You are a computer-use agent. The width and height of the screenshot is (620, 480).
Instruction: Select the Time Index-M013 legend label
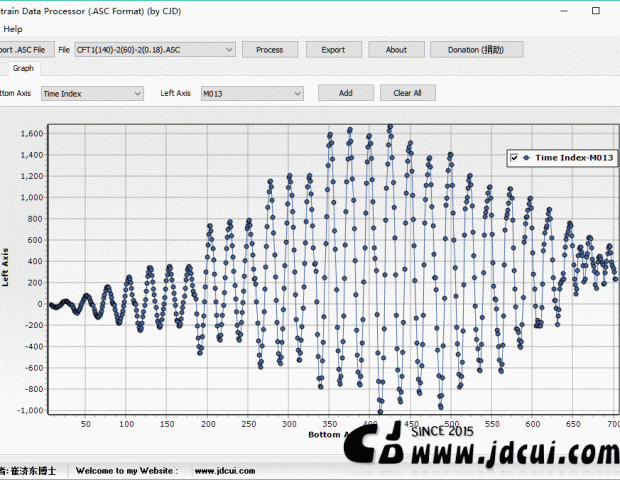tap(573, 158)
